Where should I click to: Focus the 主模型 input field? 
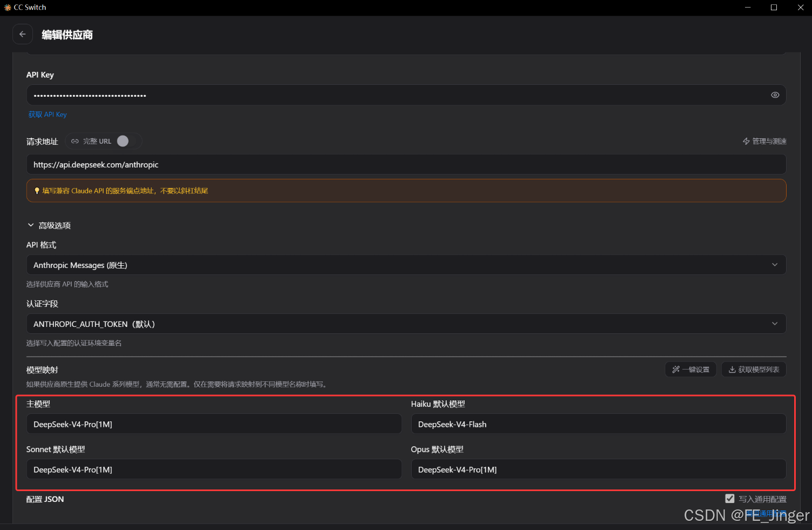point(214,424)
